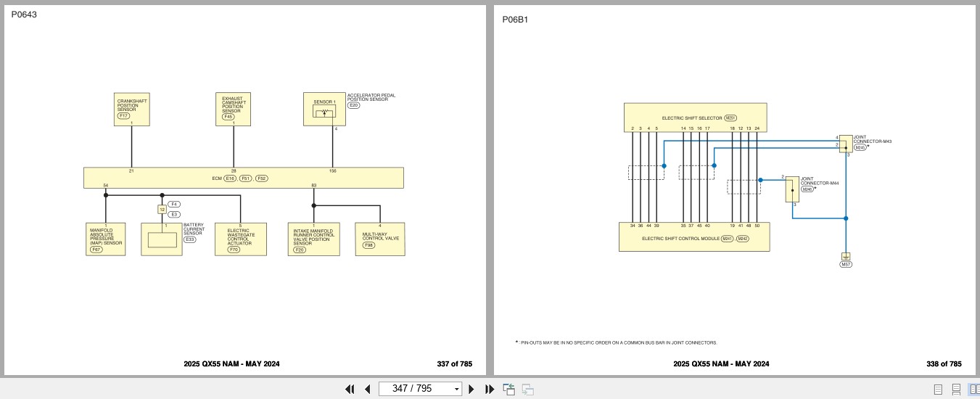Image resolution: width=980 pixels, height=399 pixels.
Task: Click the page label 338 of 785
Action: (x=944, y=364)
